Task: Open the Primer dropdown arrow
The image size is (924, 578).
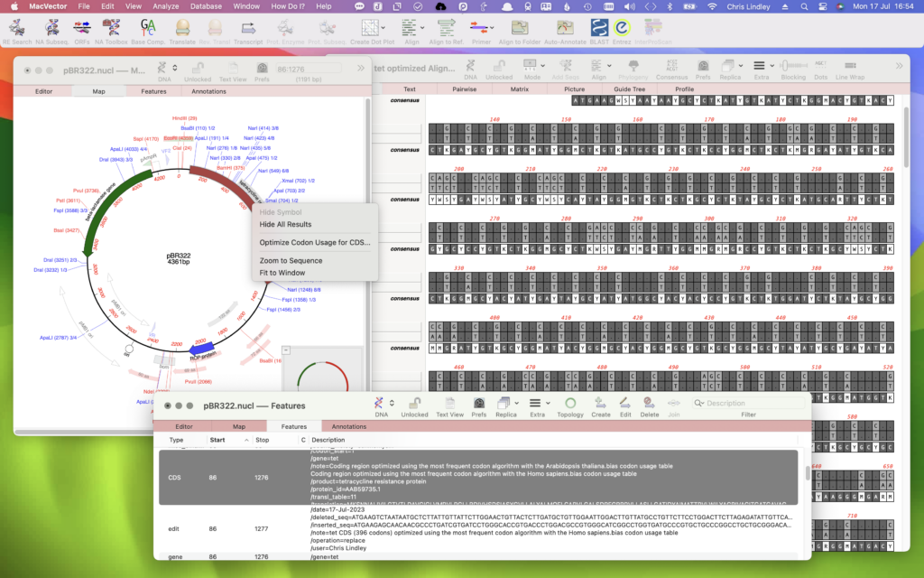Action: coord(492,28)
